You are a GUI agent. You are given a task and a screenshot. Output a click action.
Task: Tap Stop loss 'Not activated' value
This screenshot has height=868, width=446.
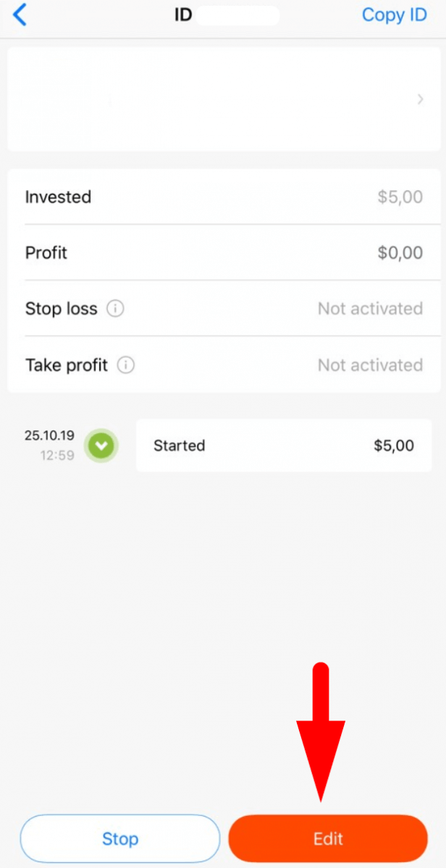coord(370,309)
